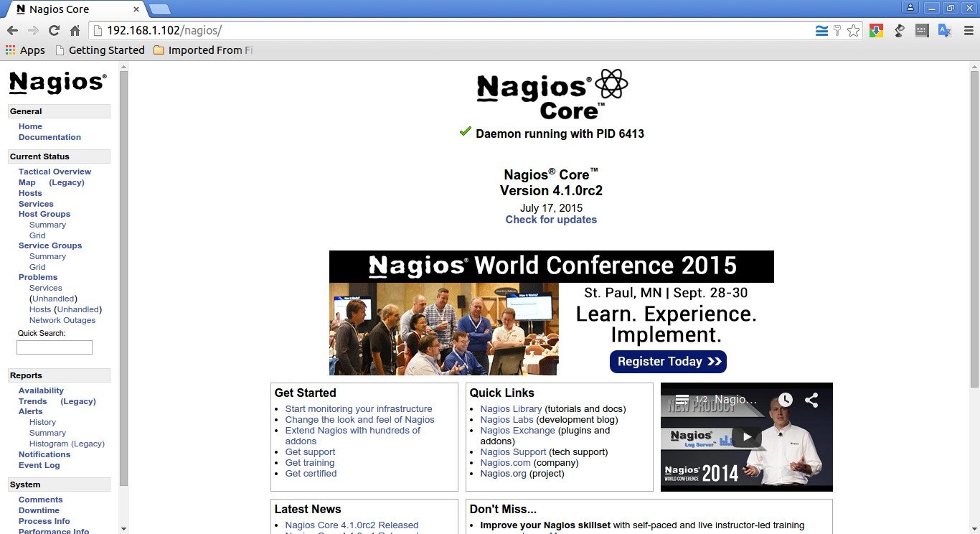Screen dimensions: 980x534
Task: Click the World Conference 2015 banner photo
Action: click(x=444, y=329)
